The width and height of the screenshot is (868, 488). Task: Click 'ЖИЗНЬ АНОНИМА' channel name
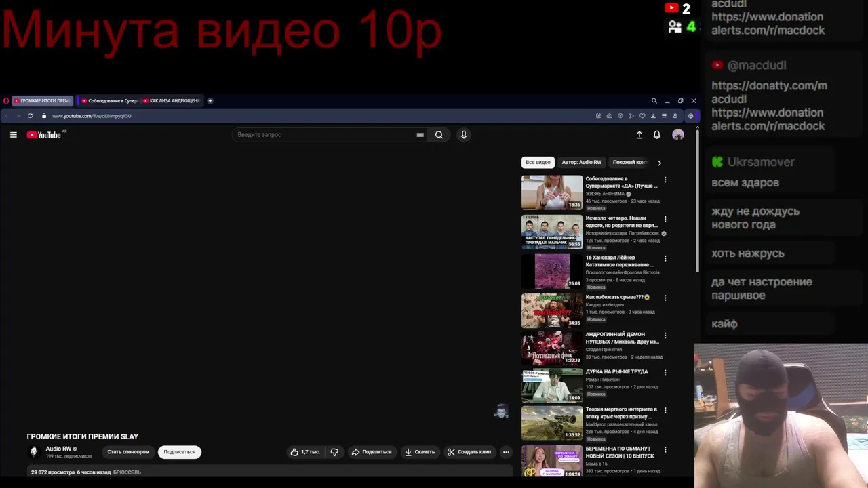tap(605, 194)
